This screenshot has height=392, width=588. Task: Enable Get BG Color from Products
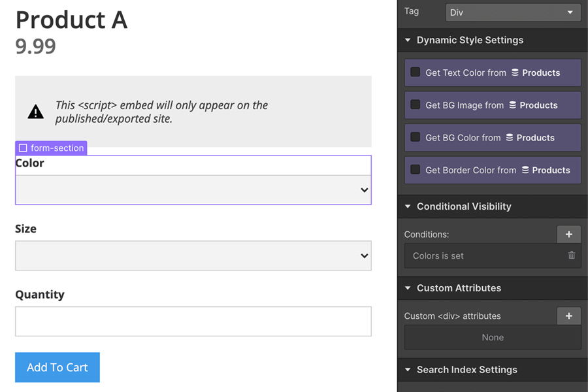pyautogui.click(x=415, y=137)
